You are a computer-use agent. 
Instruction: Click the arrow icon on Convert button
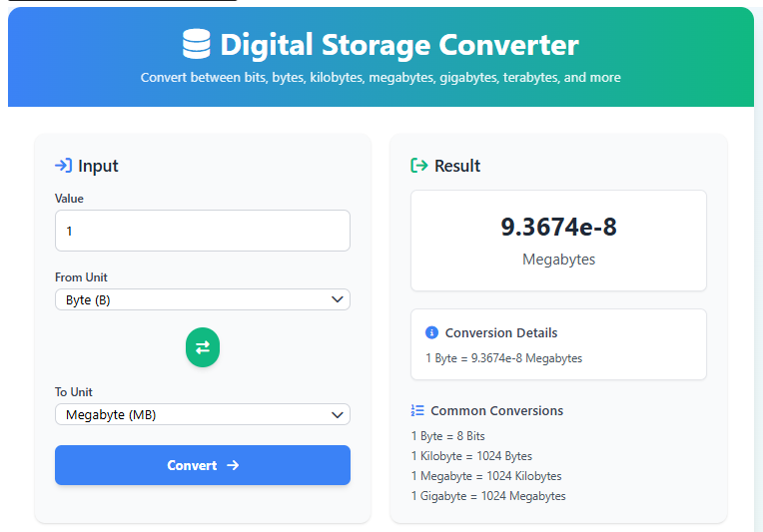(233, 465)
